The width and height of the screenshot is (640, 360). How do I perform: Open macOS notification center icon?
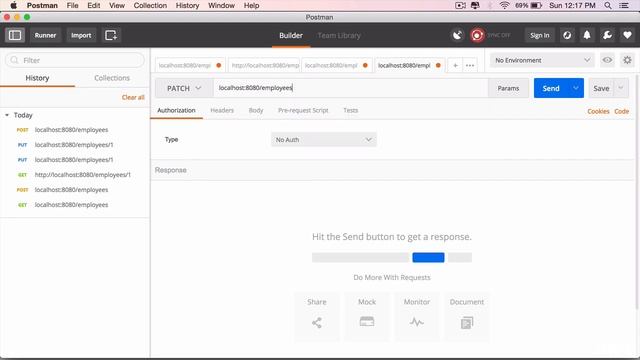point(624,5)
